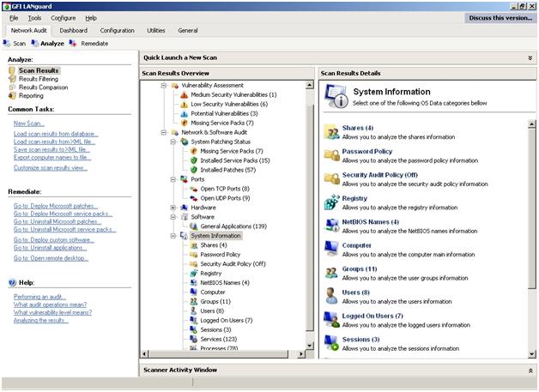Viewport: 539px width, 392px height.
Task: Collapse the Ports tree node
Action: pos(173,179)
